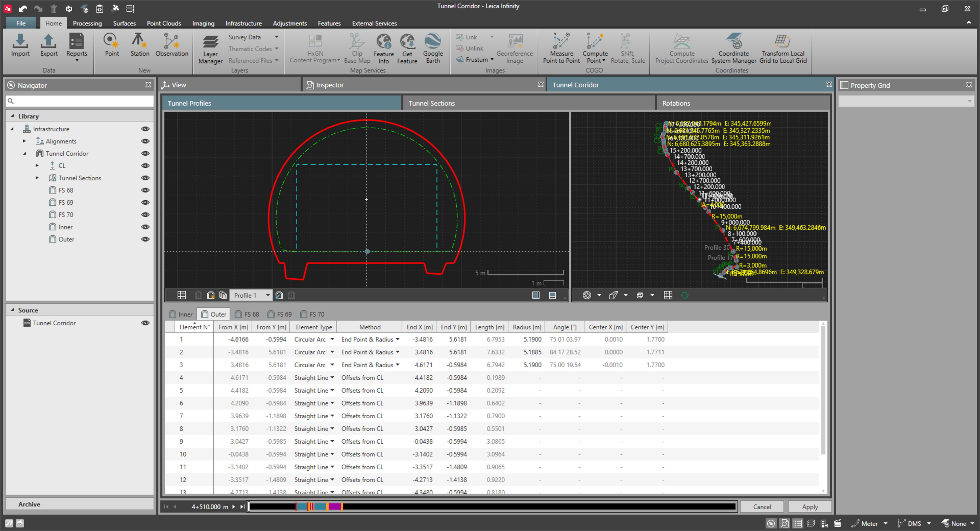Create a new Observation
The height and width of the screenshot is (531, 980).
coord(172,45)
